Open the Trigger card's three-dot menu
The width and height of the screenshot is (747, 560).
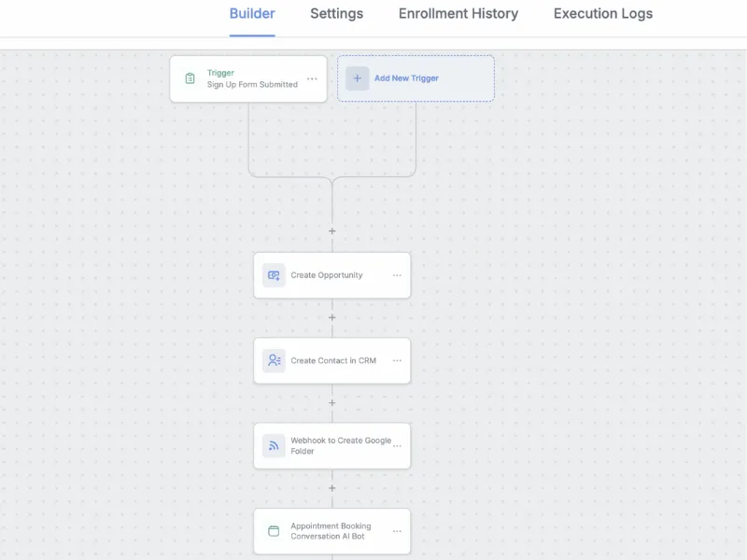(x=312, y=79)
